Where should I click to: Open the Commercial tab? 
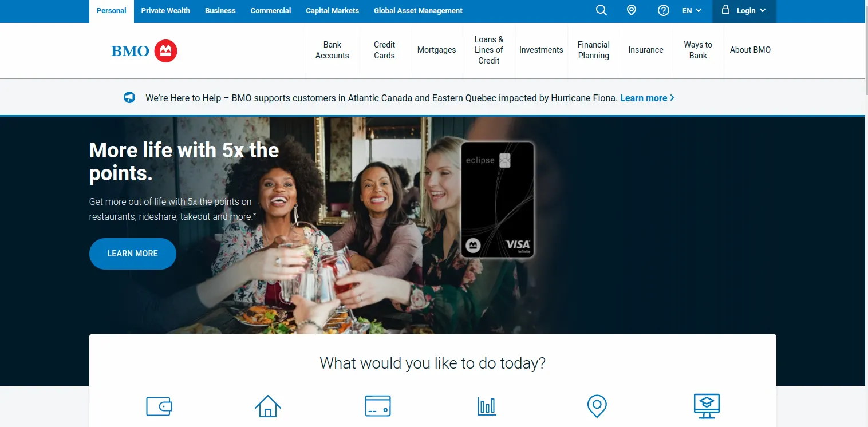[271, 11]
